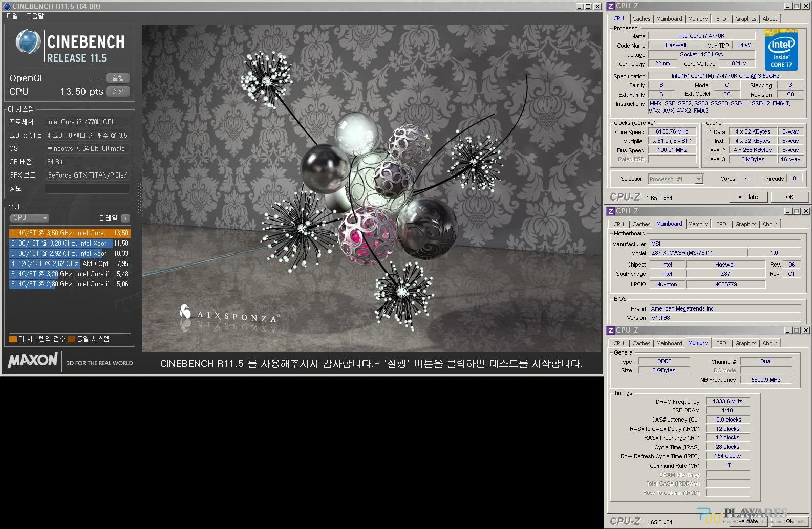Switch to About tab in Memory CPU-Z window
The width and height of the screenshot is (812, 529).
pyautogui.click(x=770, y=343)
